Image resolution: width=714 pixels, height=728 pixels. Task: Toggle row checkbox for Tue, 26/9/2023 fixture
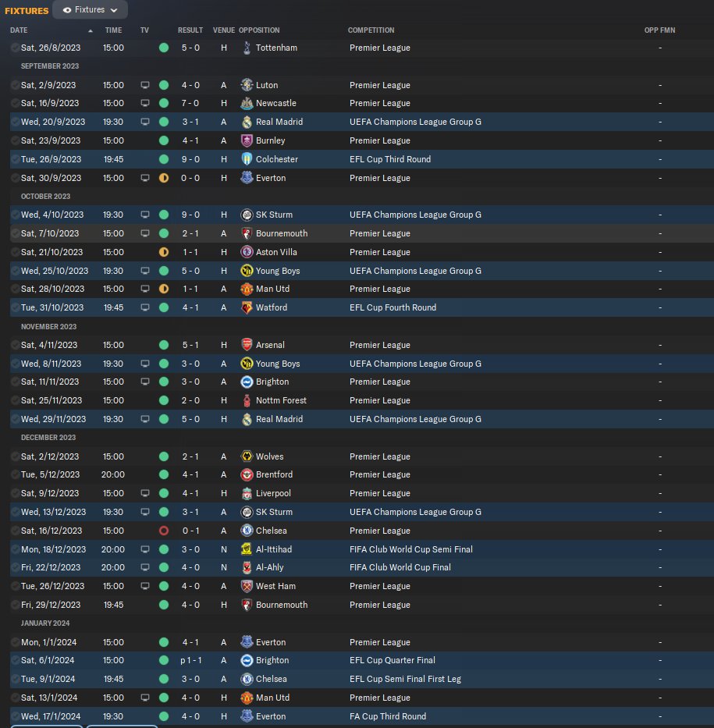pyautogui.click(x=16, y=159)
